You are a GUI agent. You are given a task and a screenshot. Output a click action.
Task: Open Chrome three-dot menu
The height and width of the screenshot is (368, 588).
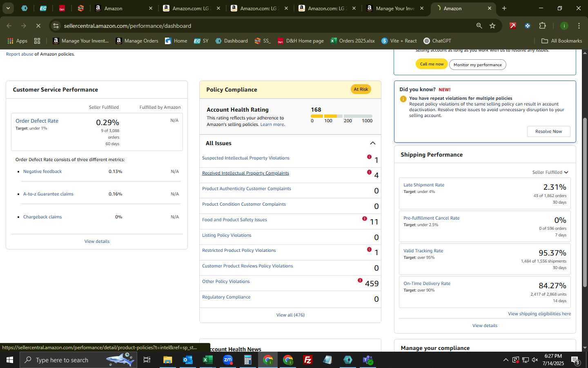pos(579,26)
